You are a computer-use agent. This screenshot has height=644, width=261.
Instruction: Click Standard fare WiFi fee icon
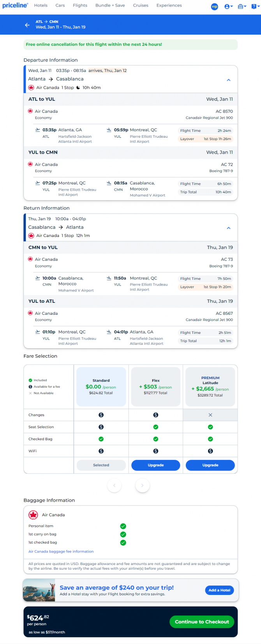101,451
